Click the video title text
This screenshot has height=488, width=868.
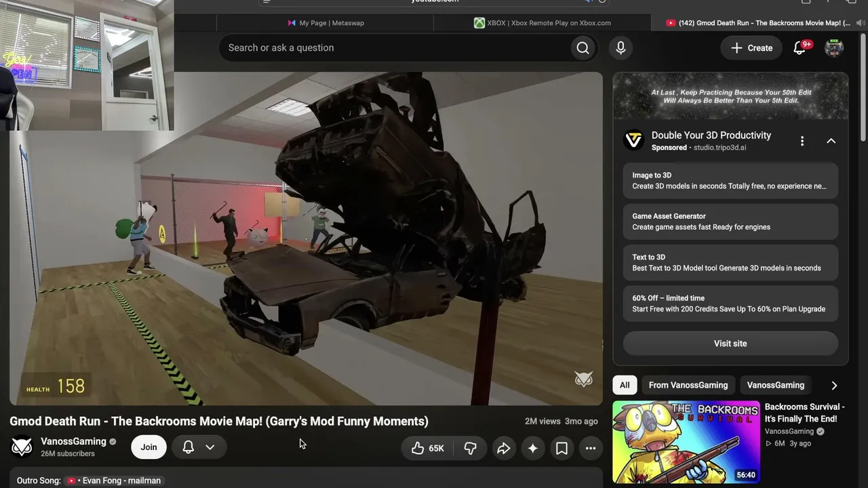point(219,422)
